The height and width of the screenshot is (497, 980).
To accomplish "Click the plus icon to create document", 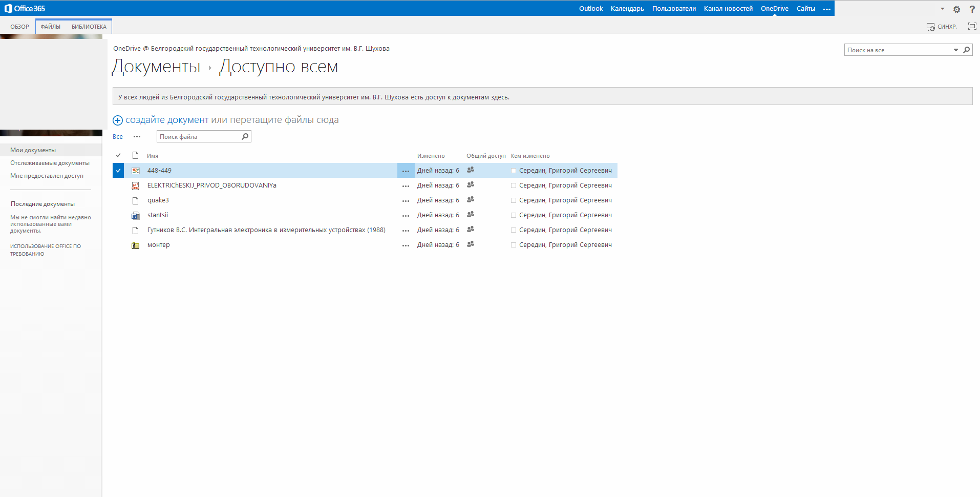I will pyautogui.click(x=118, y=120).
